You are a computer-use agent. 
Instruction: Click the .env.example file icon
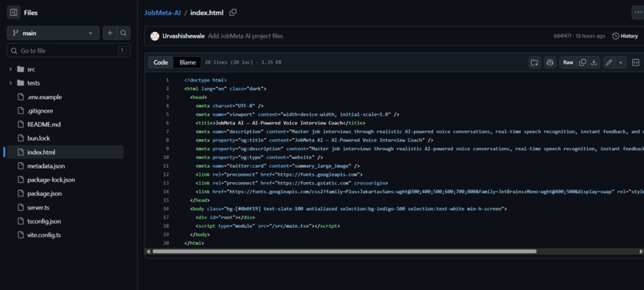pos(21,97)
